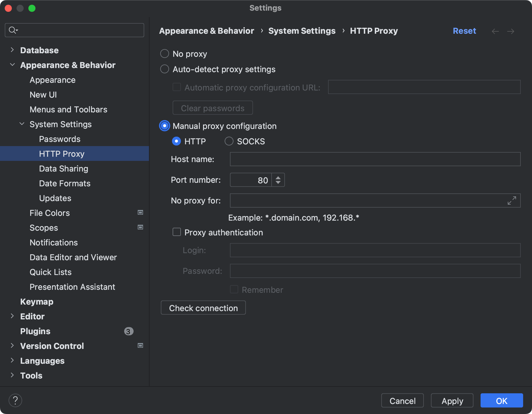Select the SOCKS proxy option

tap(229, 141)
